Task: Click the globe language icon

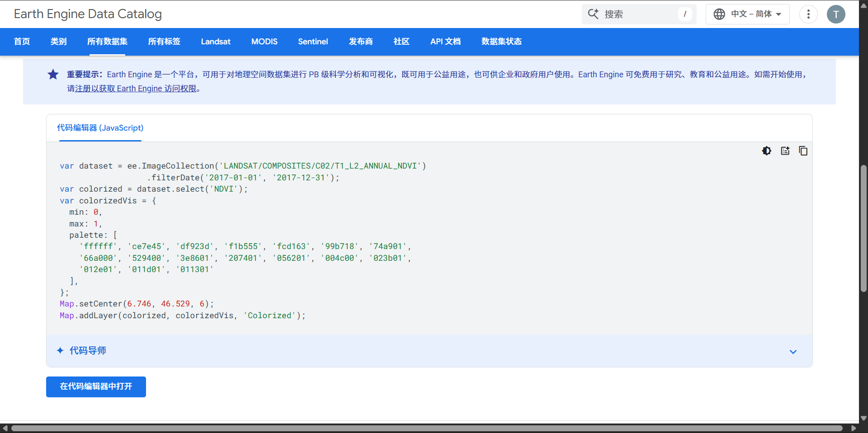Action: (x=719, y=14)
